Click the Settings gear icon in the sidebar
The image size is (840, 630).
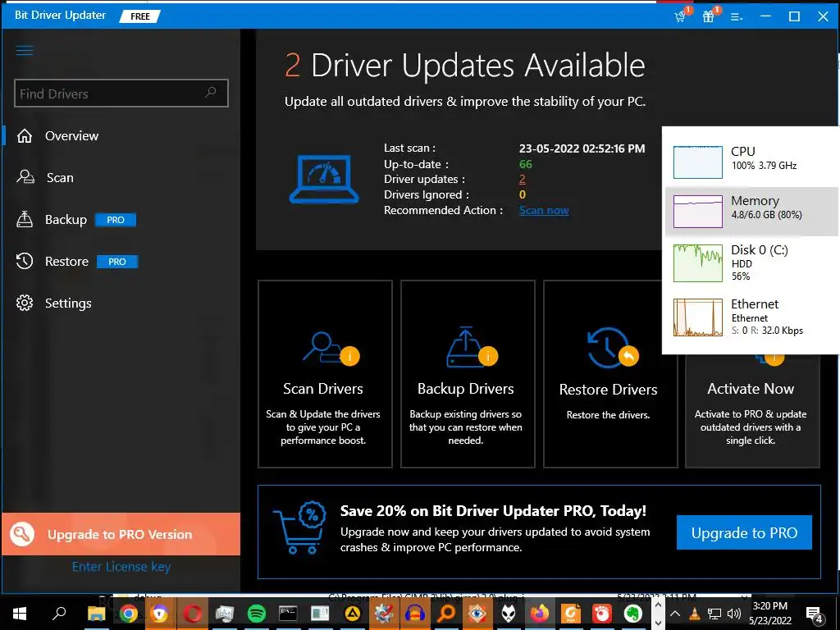(24, 303)
